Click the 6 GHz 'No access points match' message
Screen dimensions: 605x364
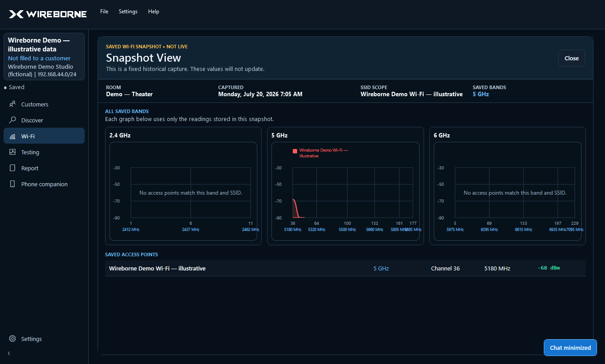coord(515,193)
